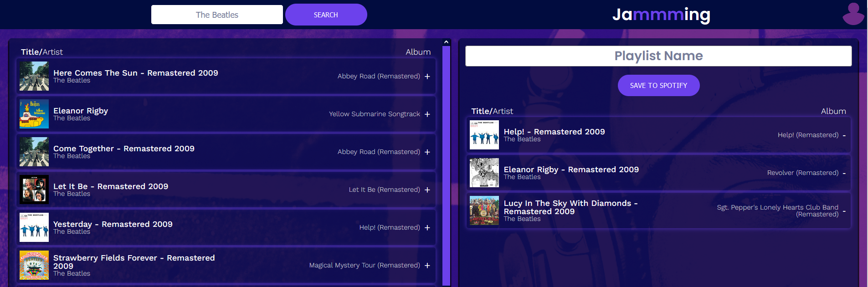Click 'The Beatles' artist under Lucy In The Sky

[x=522, y=219]
